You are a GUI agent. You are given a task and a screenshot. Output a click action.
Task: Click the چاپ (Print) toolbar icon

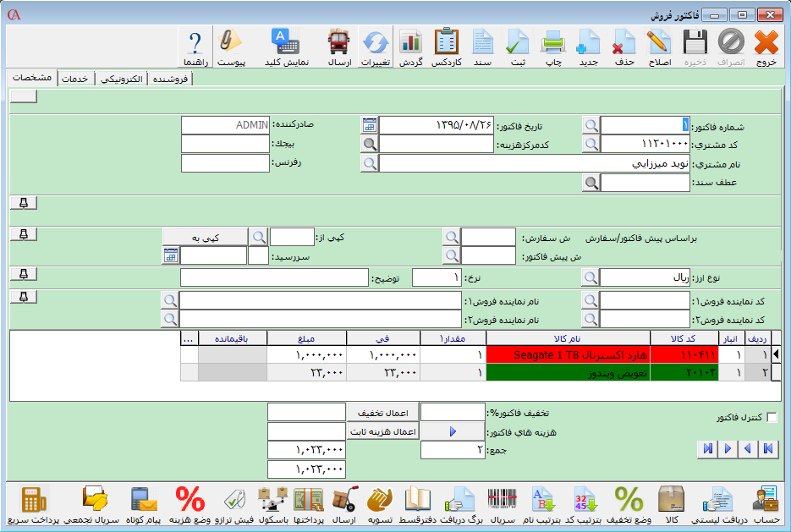point(552,46)
